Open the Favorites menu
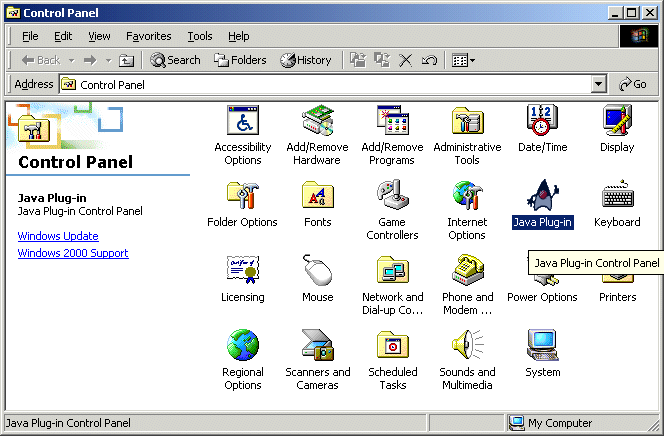664x436 pixels. [x=149, y=36]
